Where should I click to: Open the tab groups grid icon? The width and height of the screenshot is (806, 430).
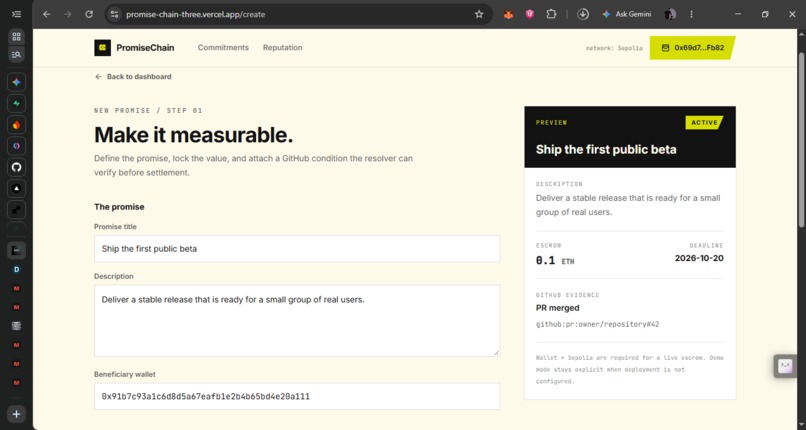click(16, 36)
